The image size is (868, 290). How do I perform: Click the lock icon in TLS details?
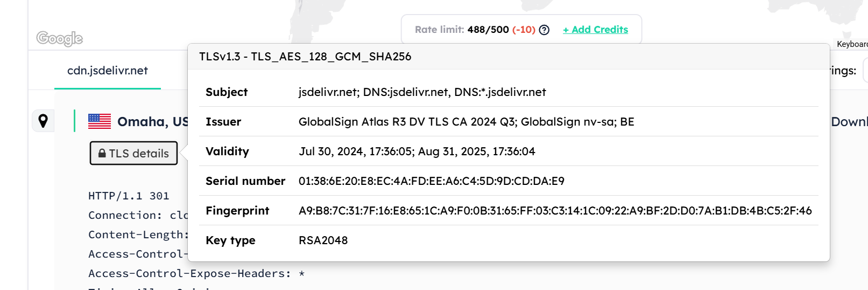coord(102,154)
